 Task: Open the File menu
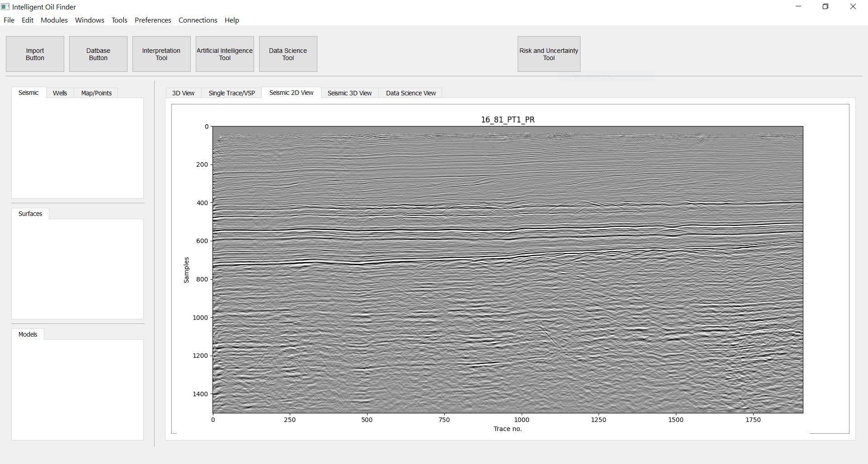9,20
